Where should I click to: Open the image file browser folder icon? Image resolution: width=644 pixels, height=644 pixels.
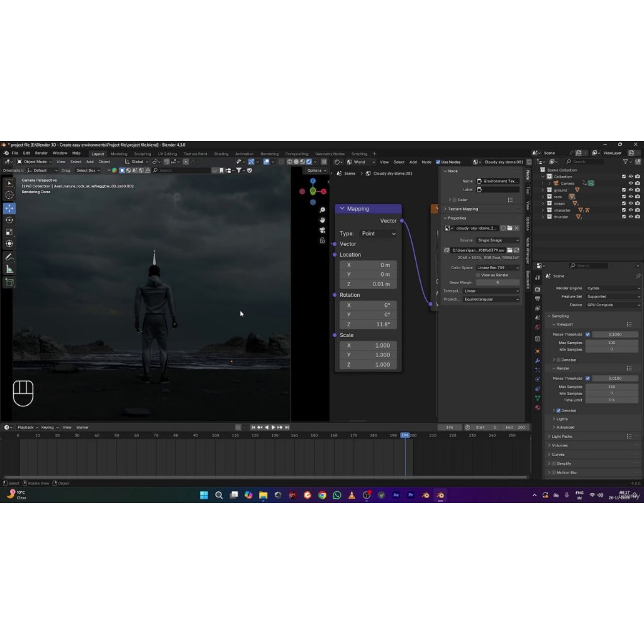pyautogui.click(x=509, y=250)
